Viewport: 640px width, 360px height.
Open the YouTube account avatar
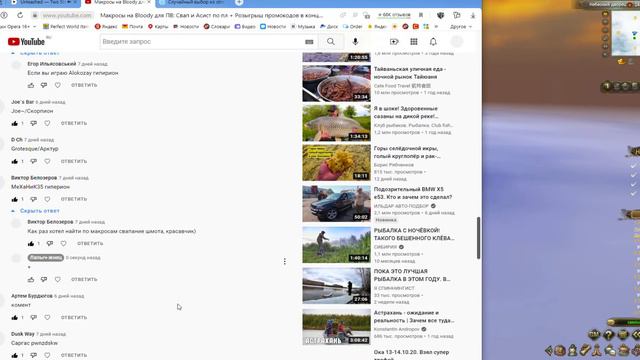pyautogui.click(x=457, y=42)
